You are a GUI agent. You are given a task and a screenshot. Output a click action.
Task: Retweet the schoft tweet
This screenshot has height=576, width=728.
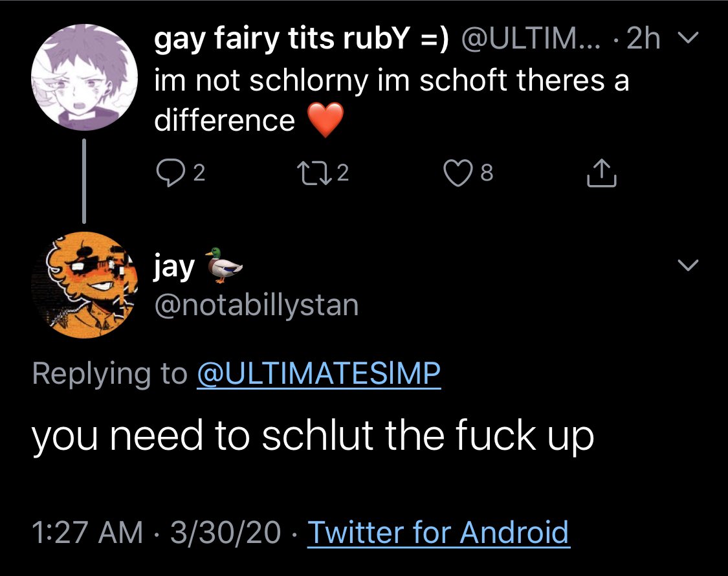315,173
